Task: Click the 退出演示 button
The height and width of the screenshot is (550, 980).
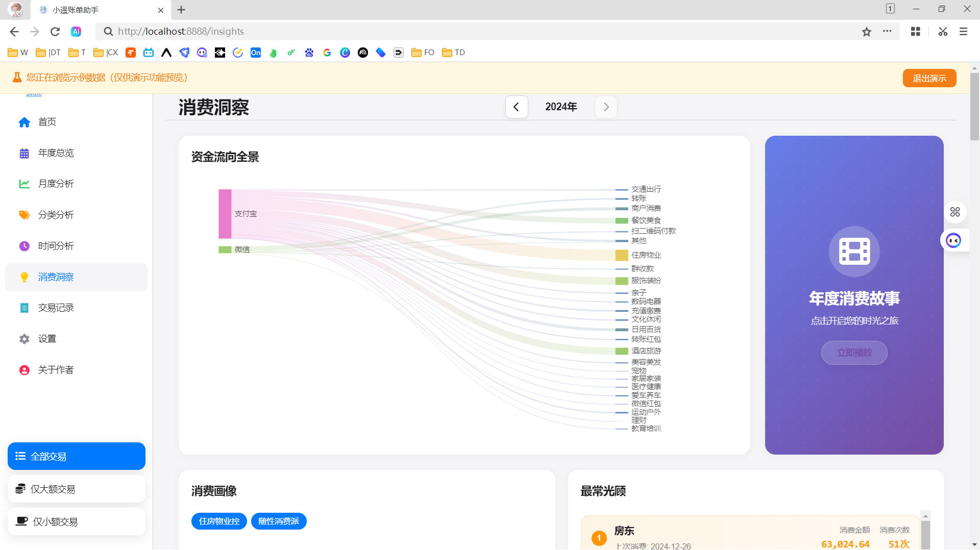Action: coord(929,79)
